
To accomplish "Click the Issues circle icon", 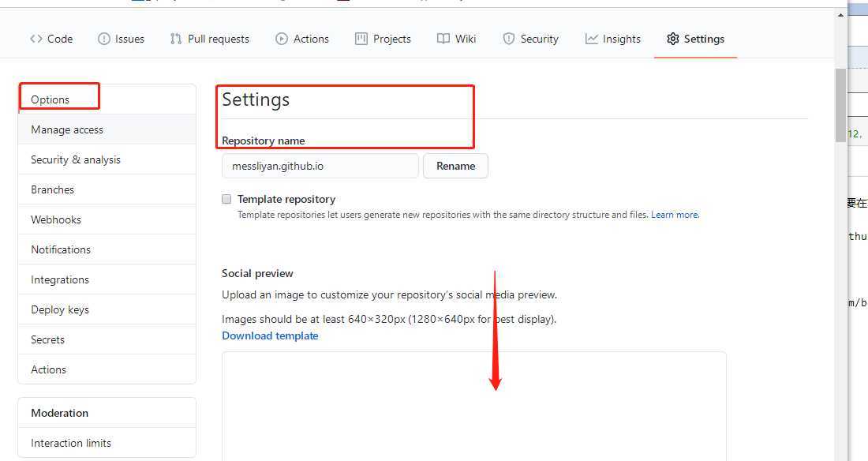I will point(104,39).
